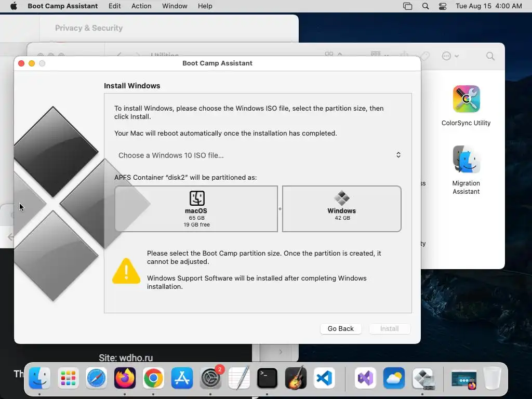
Task: Open ColorSync Utility in Finder window
Action: click(466, 106)
